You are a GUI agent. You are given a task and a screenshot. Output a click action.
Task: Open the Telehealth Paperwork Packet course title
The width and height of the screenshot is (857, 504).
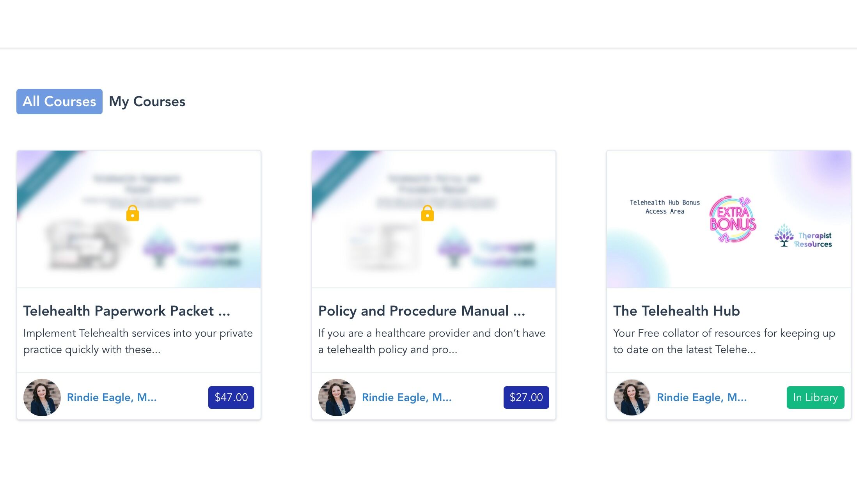[127, 311]
